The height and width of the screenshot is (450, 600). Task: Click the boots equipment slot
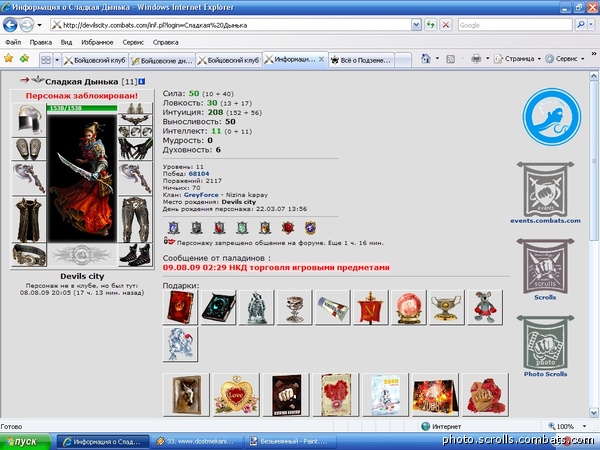point(135,255)
